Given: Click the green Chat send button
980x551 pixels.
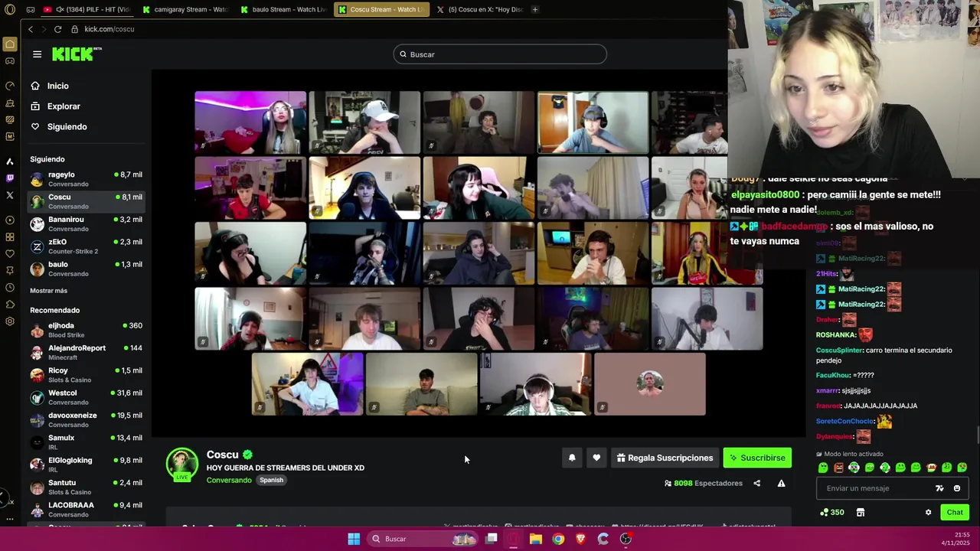Looking at the screenshot, I should (x=954, y=513).
